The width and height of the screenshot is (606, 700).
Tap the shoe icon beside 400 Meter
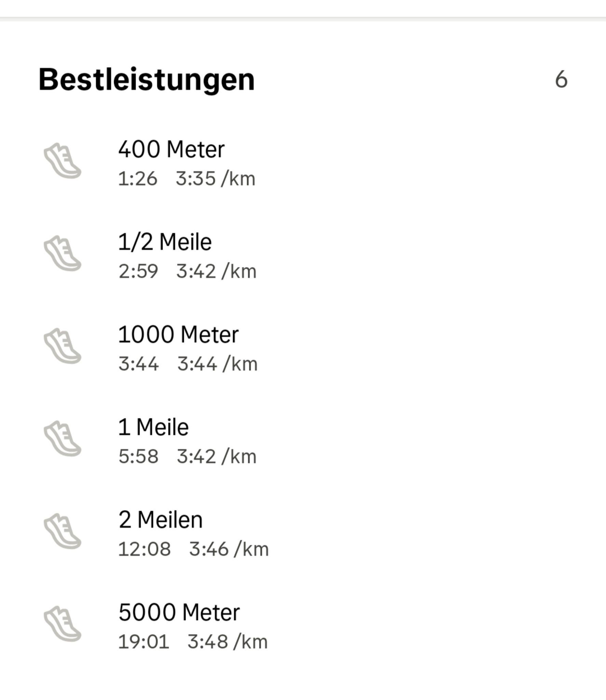tap(63, 161)
